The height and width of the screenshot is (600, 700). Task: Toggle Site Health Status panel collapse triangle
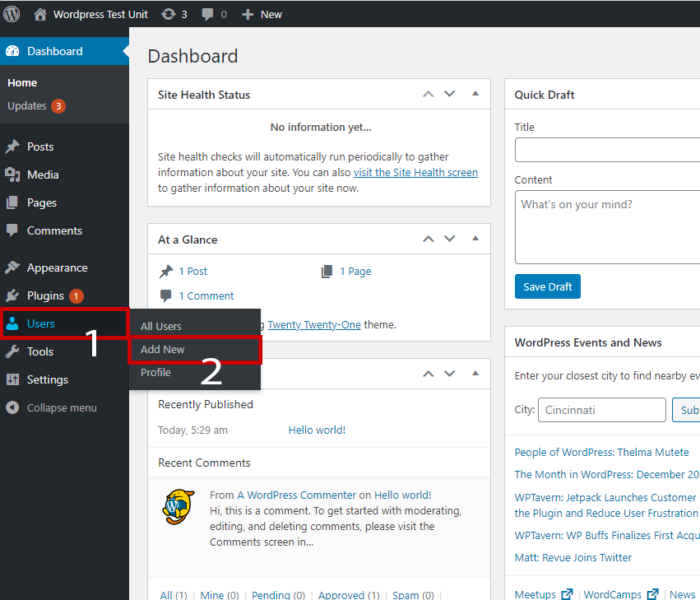click(x=475, y=93)
